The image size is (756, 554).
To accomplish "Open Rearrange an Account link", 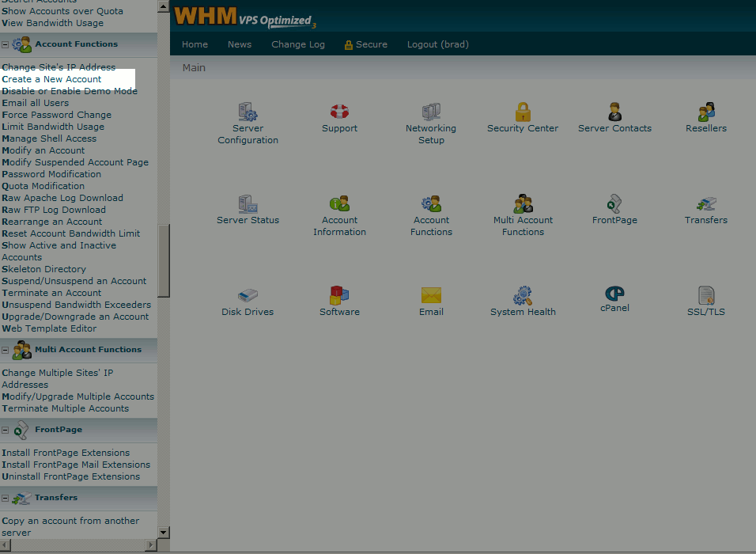I will click(52, 222).
